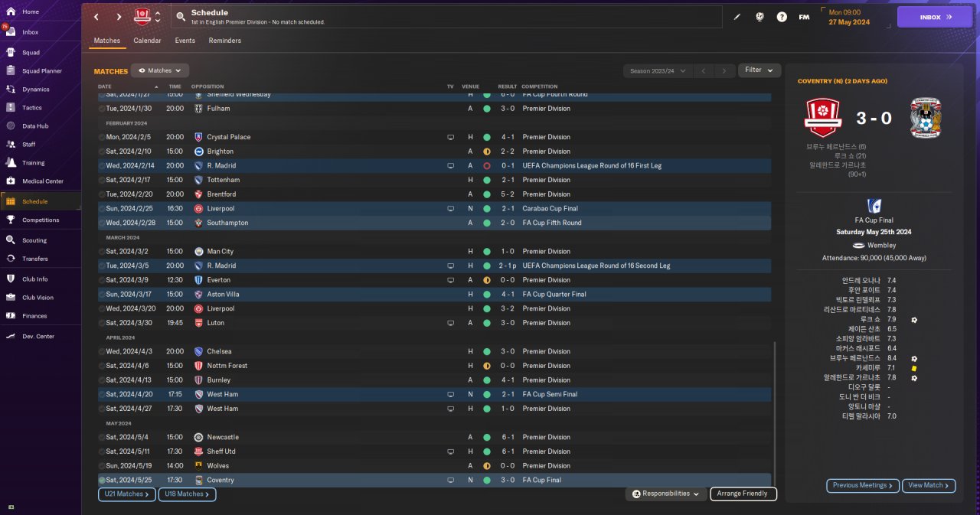980x515 pixels.
Task: Open the Transfers arrows icon
Action: [x=11, y=259]
